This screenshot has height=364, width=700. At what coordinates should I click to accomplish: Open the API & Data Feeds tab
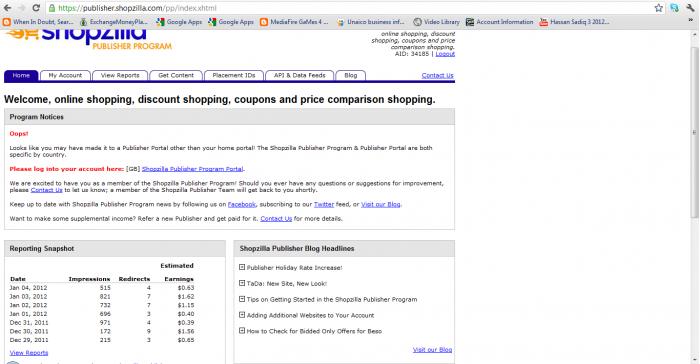(300, 75)
